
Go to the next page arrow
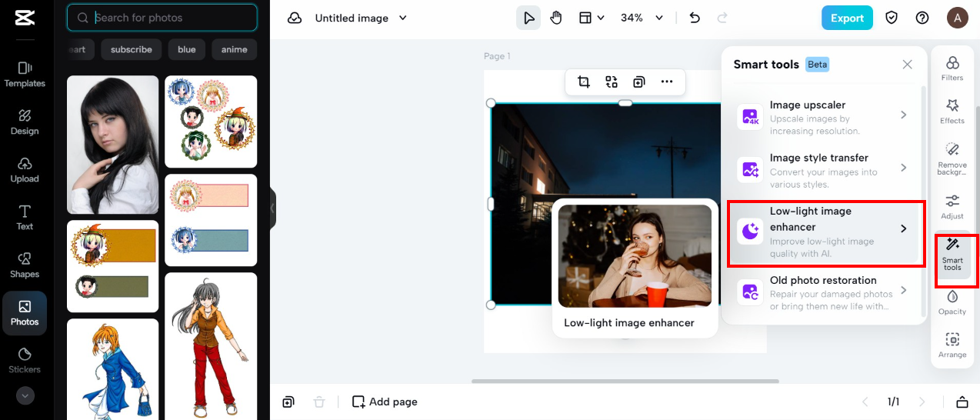(x=922, y=402)
